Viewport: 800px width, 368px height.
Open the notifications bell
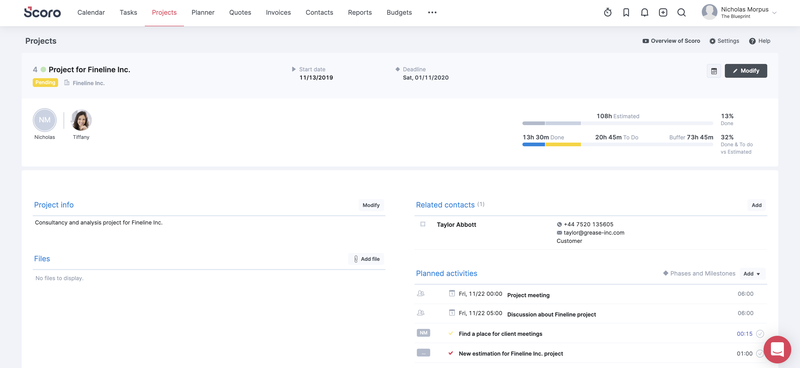pyautogui.click(x=644, y=13)
